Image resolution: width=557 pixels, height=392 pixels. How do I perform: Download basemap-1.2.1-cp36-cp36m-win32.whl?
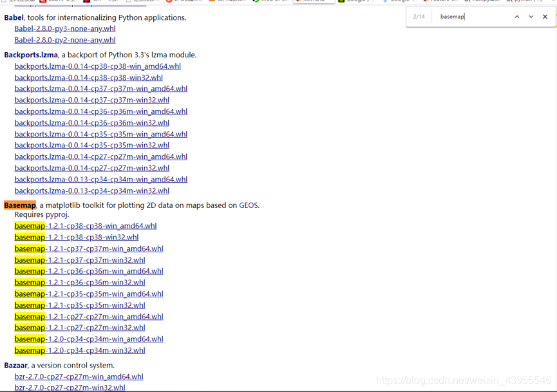tap(80, 283)
